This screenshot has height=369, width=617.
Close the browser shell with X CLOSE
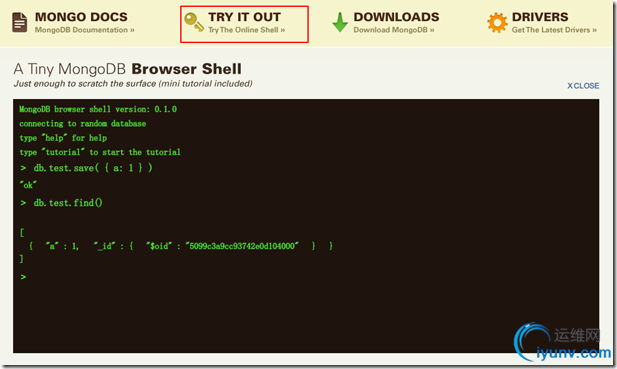pos(583,86)
